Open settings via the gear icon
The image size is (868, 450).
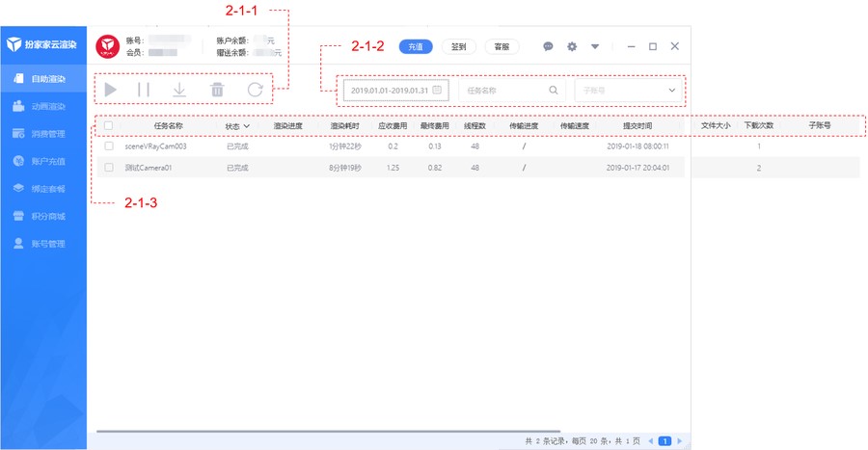[x=572, y=46]
